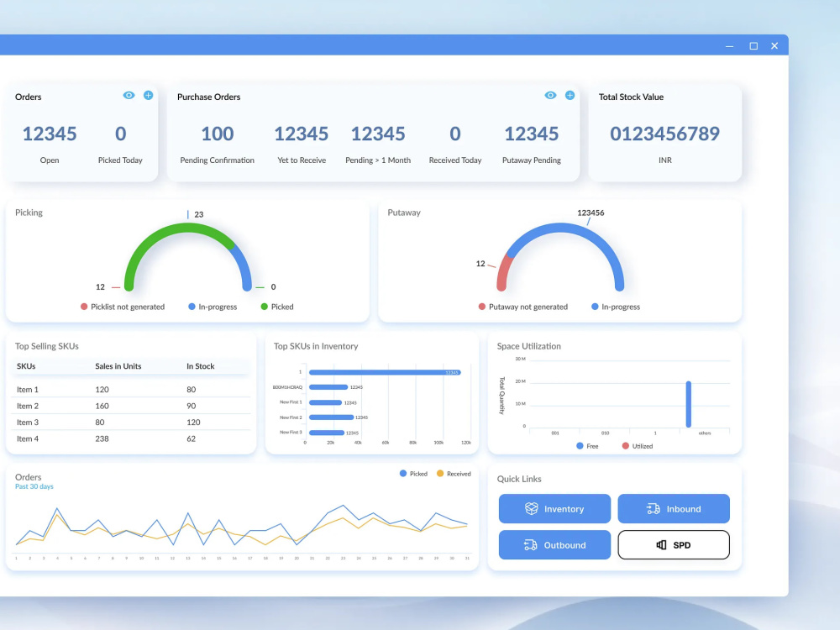Image resolution: width=840 pixels, height=630 pixels.
Task: Minimize the dashboard window
Action: 729,46
